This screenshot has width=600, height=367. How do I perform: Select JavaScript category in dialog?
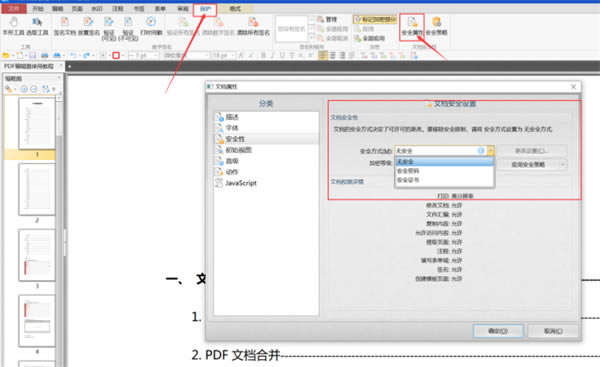266,183
